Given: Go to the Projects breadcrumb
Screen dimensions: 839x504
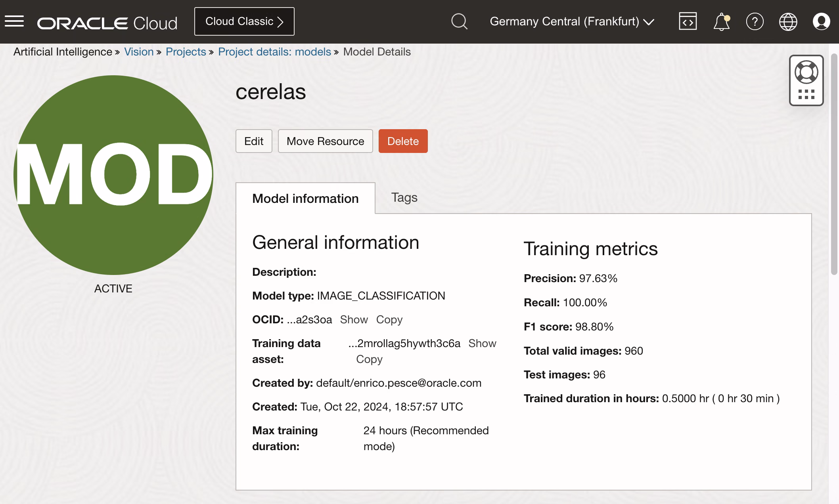Looking at the screenshot, I should [186, 52].
